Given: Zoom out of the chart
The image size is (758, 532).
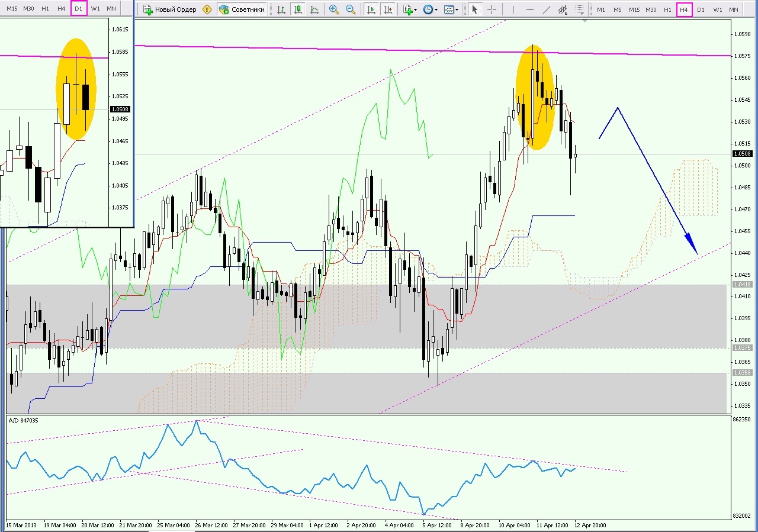Looking at the screenshot, I should tap(351, 9).
